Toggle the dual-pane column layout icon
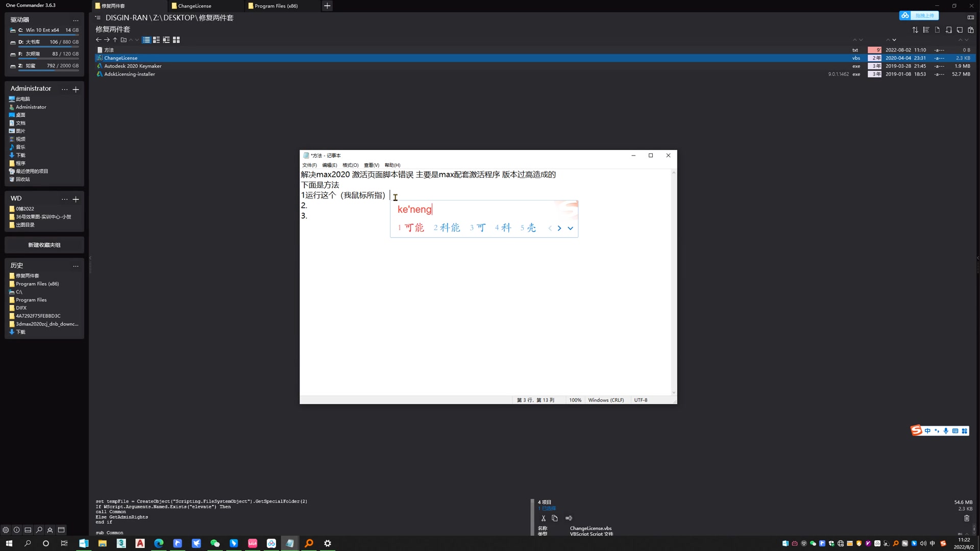Screen dimensions: 980x551 (x=971, y=17)
